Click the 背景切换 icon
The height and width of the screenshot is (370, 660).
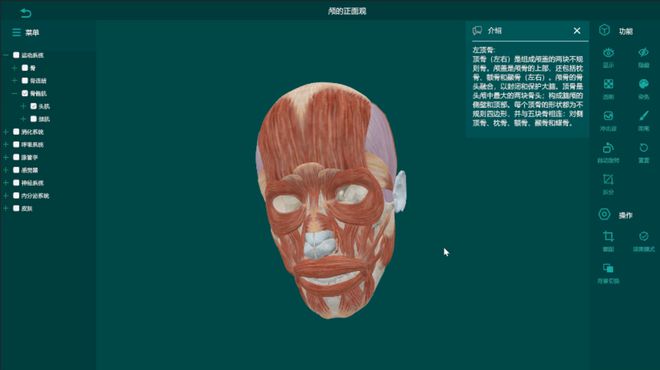608,268
